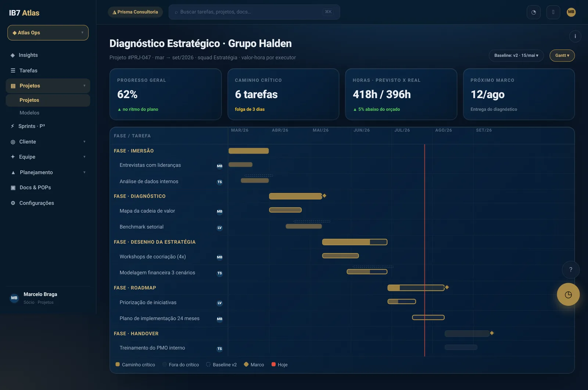The image size is (588, 390).
Task: Click the Fase Imersão gantt bar
Action: (249, 151)
